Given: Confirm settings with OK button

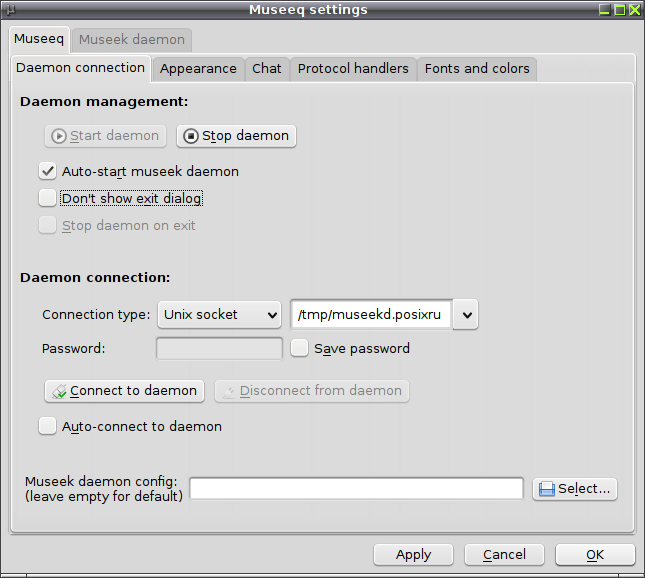Looking at the screenshot, I should 595,555.
